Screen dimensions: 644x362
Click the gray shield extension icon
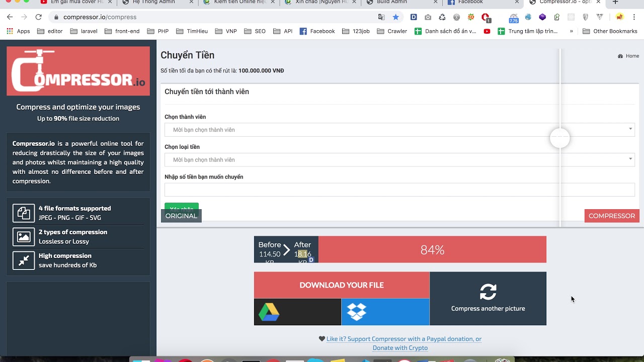pos(585,17)
